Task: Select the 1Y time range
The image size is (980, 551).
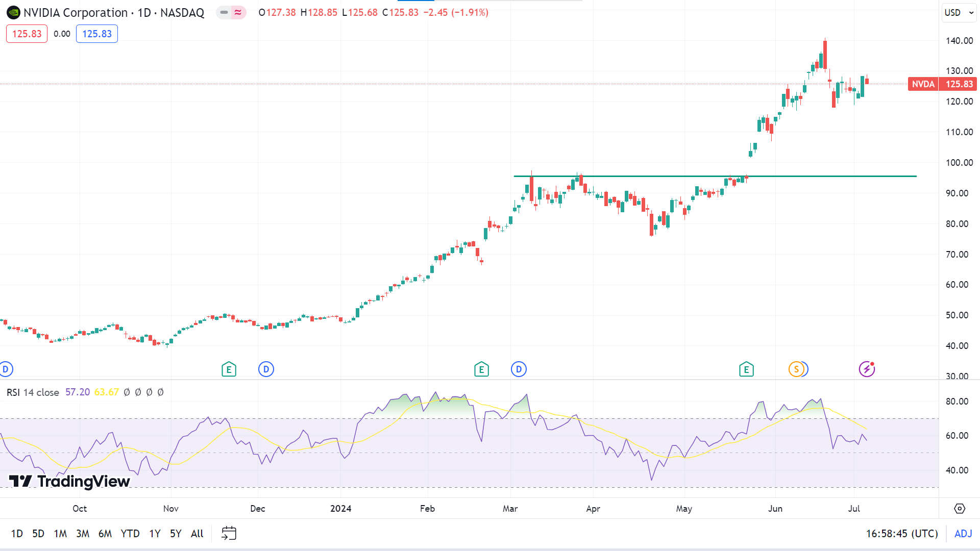Action: pyautogui.click(x=155, y=534)
